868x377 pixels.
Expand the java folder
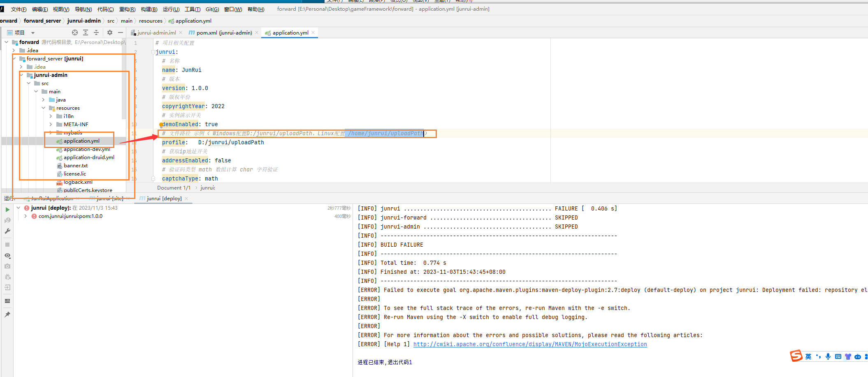pos(44,99)
